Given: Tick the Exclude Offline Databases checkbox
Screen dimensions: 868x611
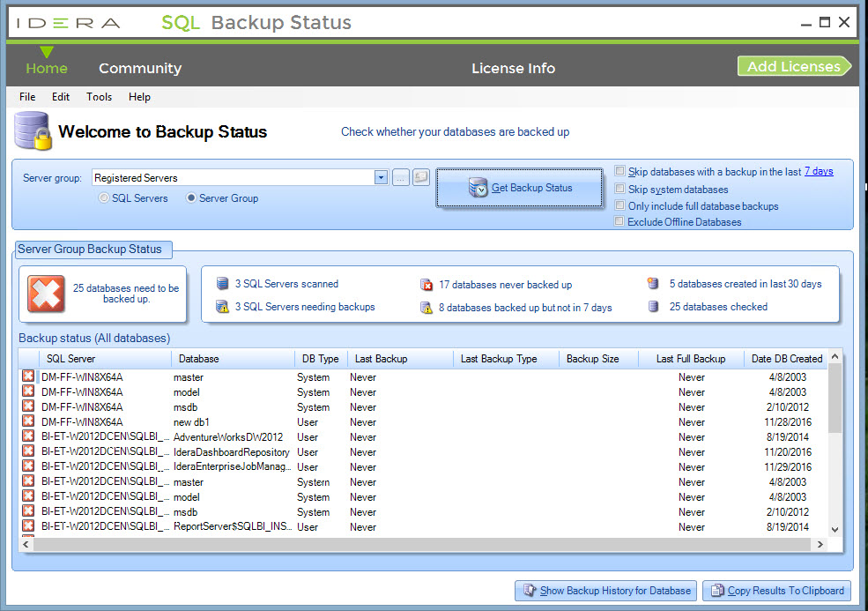Looking at the screenshot, I should [x=619, y=221].
